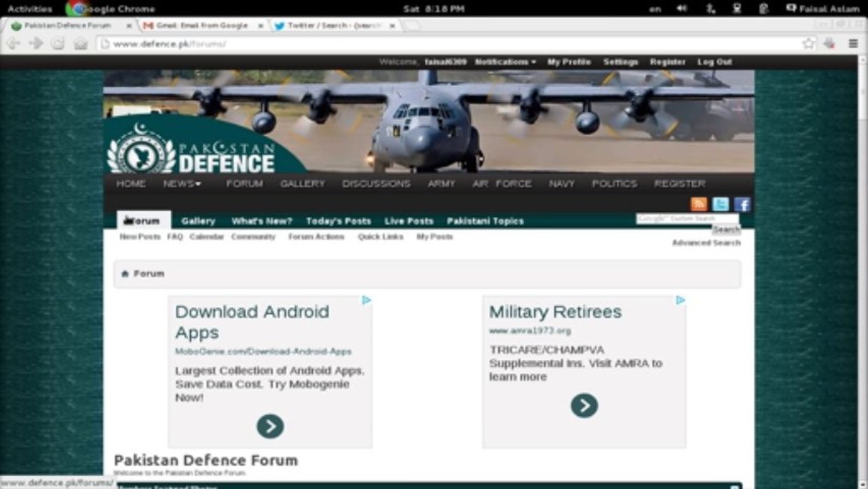
Task: Open My Profile link
Action: coord(569,62)
